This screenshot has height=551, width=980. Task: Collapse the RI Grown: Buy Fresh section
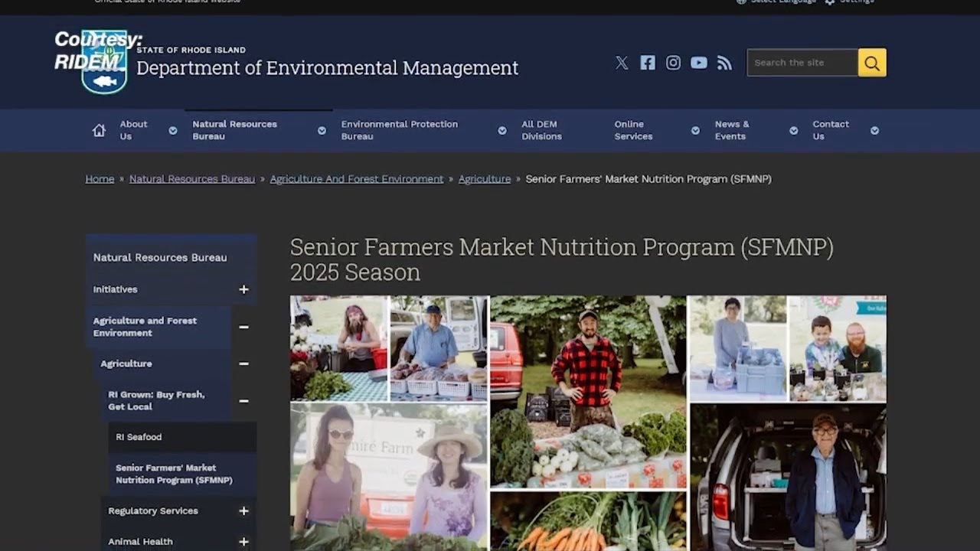click(x=243, y=400)
